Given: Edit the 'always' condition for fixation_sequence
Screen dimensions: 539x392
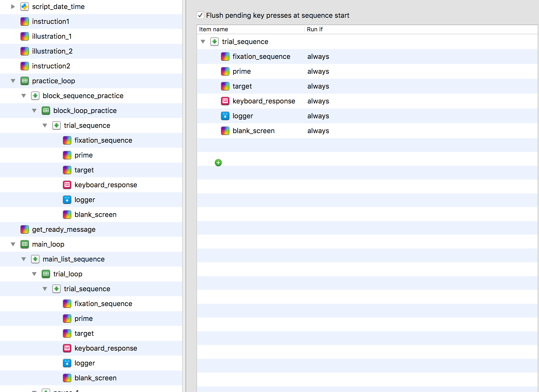Looking at the screenshot, I should coord(318,56).
